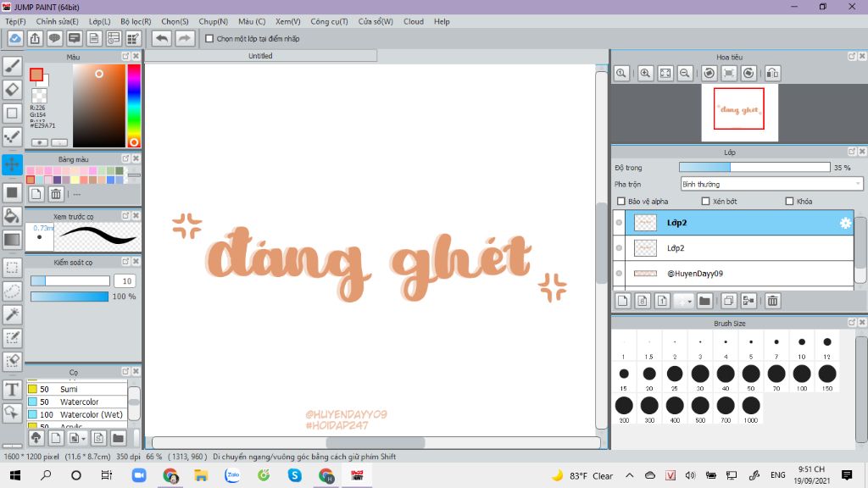This screenshot has width=868, height=488.
Task: Download cloud brushes in Cọ panel
Action: coord(36,438)
